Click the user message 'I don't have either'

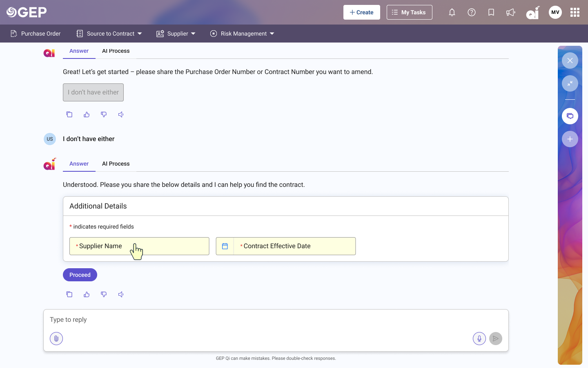[89, 139]
